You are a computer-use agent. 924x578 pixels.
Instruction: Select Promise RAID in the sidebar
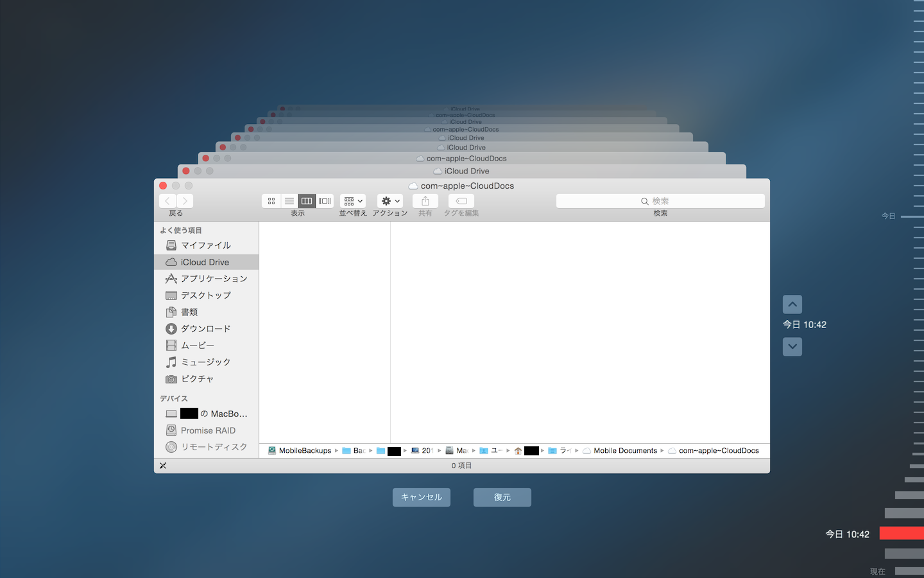(206, 430)
